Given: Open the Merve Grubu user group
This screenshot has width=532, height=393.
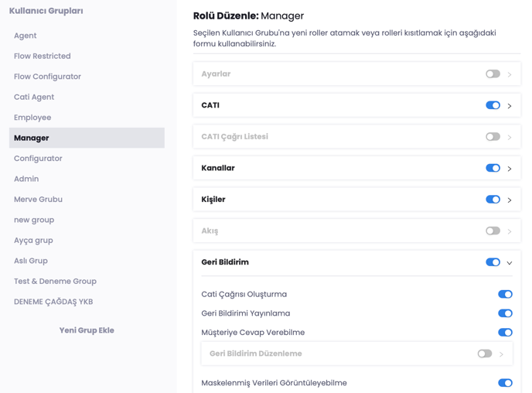Looking at the screenshot, I should [38, 200].
